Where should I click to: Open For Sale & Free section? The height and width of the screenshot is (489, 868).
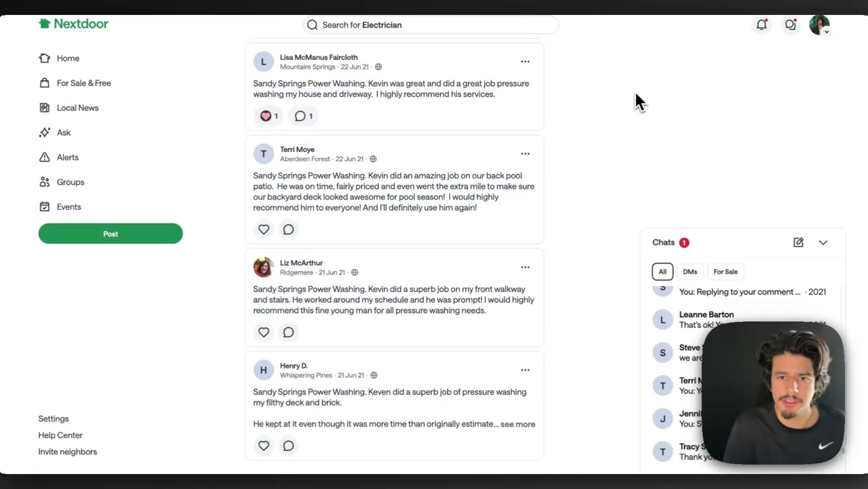84,83
